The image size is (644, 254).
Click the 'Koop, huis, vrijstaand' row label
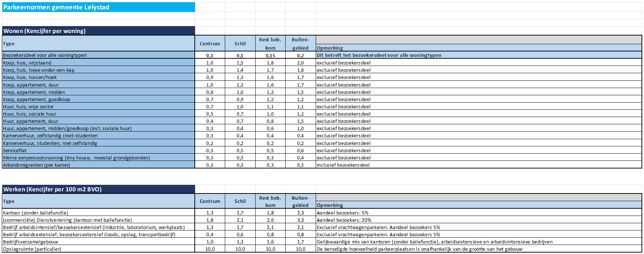98,63
